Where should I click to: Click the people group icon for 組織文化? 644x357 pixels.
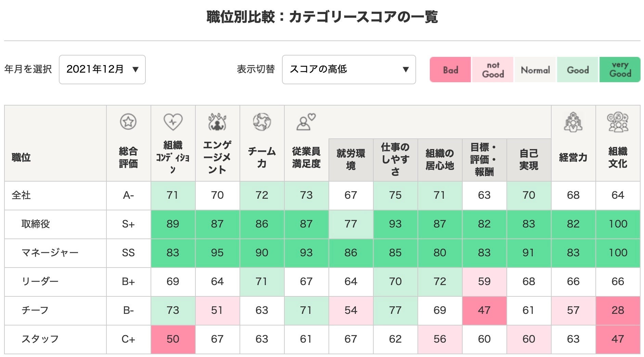(x=618, y=122)
